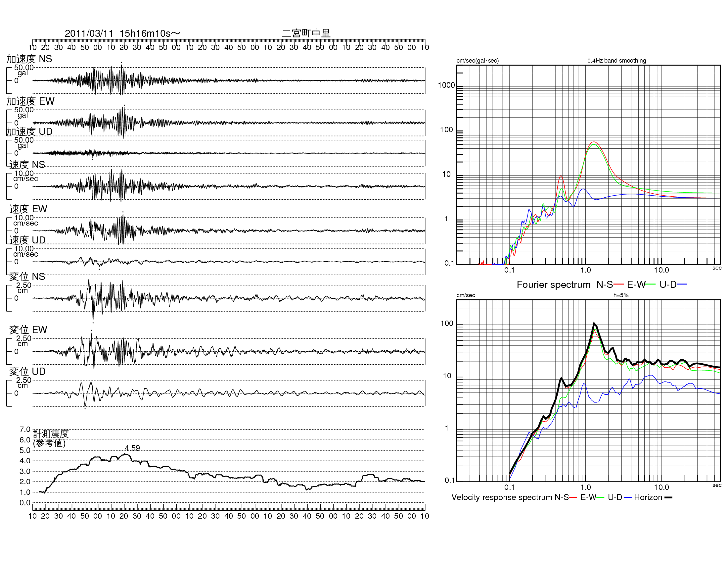Click the green E-W Fourier legend line
Screen dimensions: 728x563
pos(651,284)
